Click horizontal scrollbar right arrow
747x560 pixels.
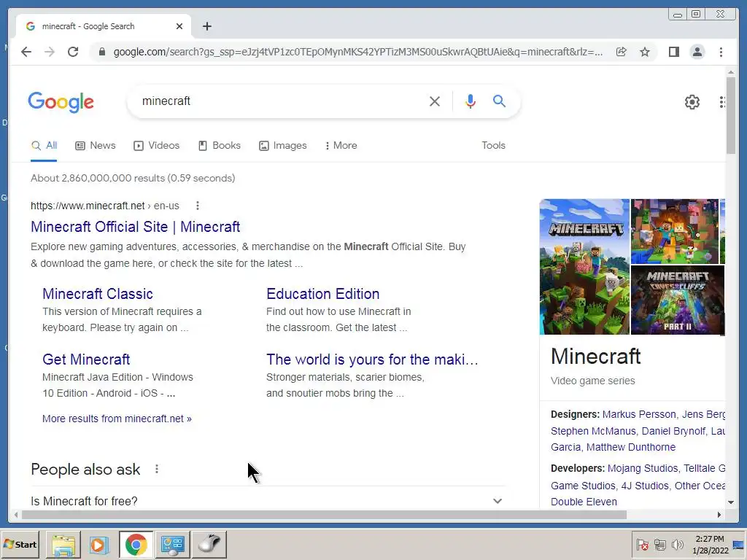click(x=719, y=515)
